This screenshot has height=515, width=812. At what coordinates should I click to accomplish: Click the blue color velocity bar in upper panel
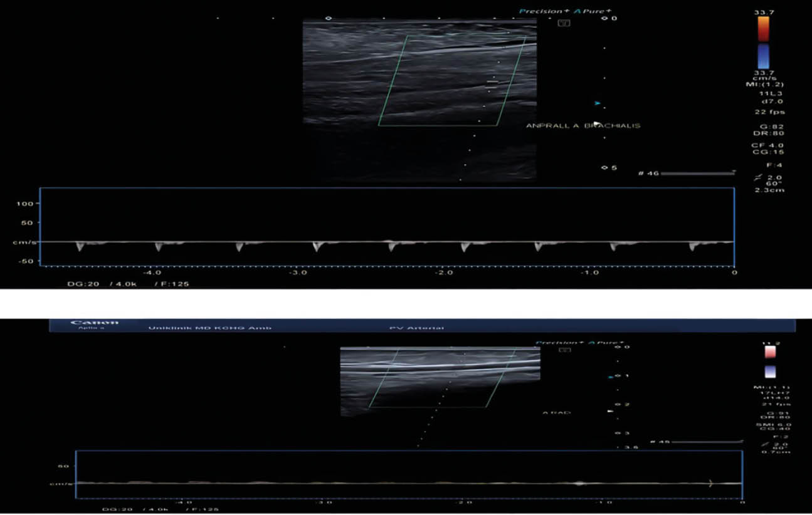(x=763, y=55)
